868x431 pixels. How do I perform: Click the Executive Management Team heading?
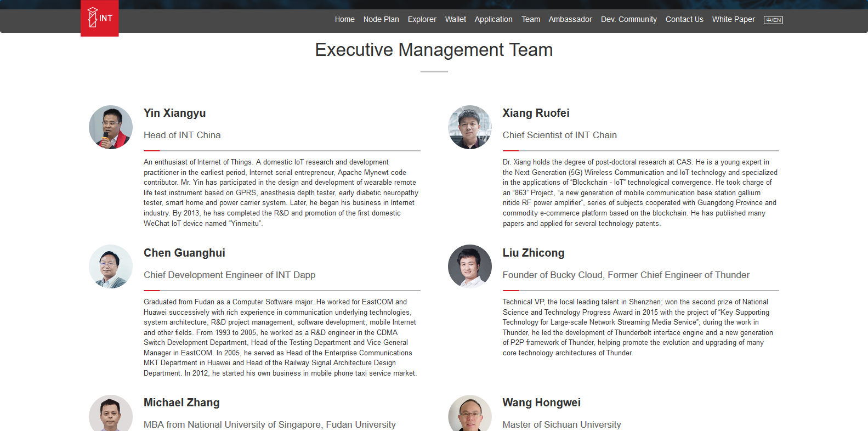[x=434, y=50]
